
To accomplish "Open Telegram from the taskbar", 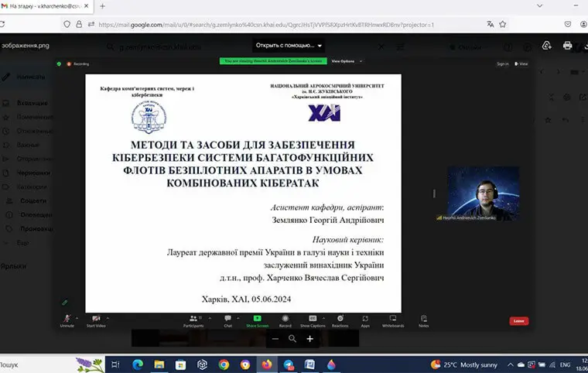I will [x=289, y=364].
